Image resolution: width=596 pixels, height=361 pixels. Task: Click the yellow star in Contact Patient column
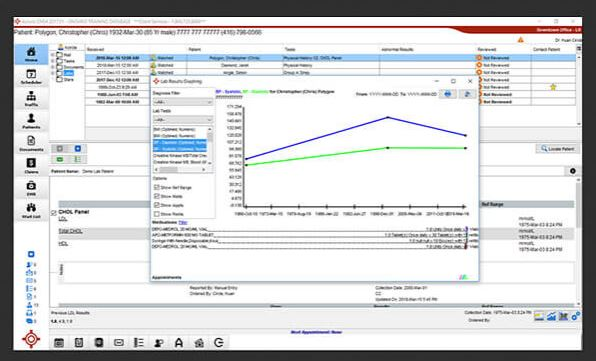coord(553,87)
